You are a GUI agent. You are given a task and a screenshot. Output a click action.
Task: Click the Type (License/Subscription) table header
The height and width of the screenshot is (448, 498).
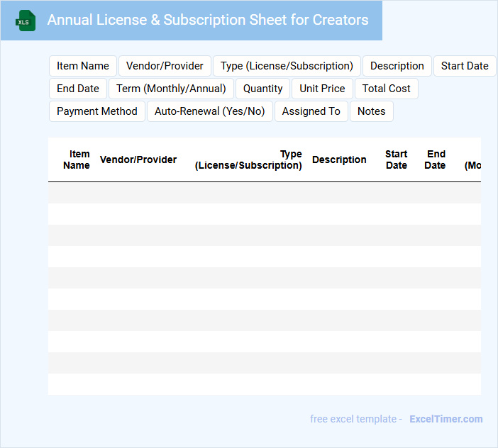[x=248, y=159]
